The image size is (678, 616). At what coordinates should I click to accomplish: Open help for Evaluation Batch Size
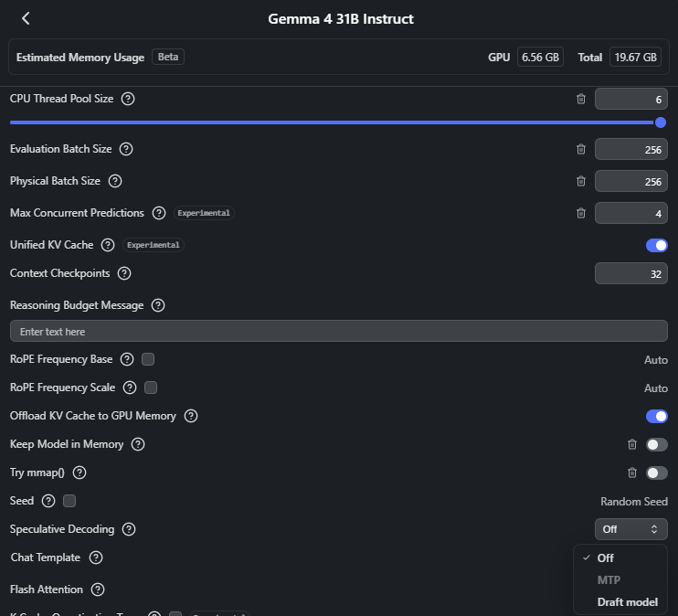pyautogui.click(x=126, y=149)
